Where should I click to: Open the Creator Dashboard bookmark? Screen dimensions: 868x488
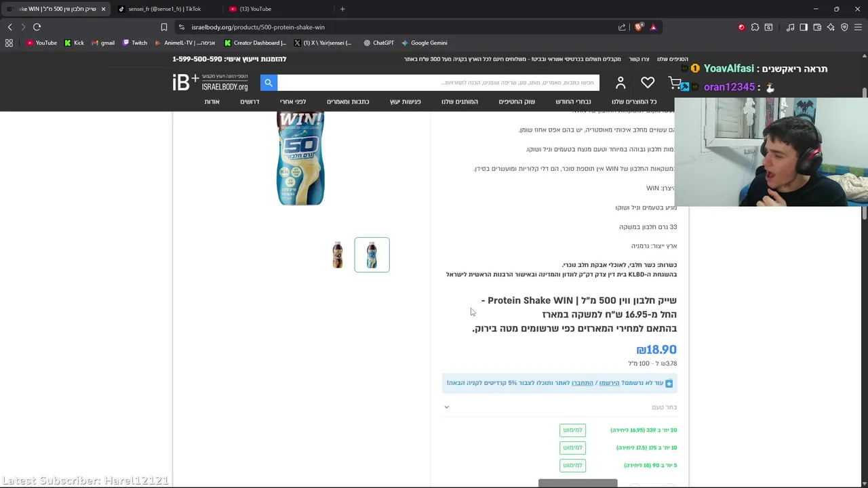[255, 43]
